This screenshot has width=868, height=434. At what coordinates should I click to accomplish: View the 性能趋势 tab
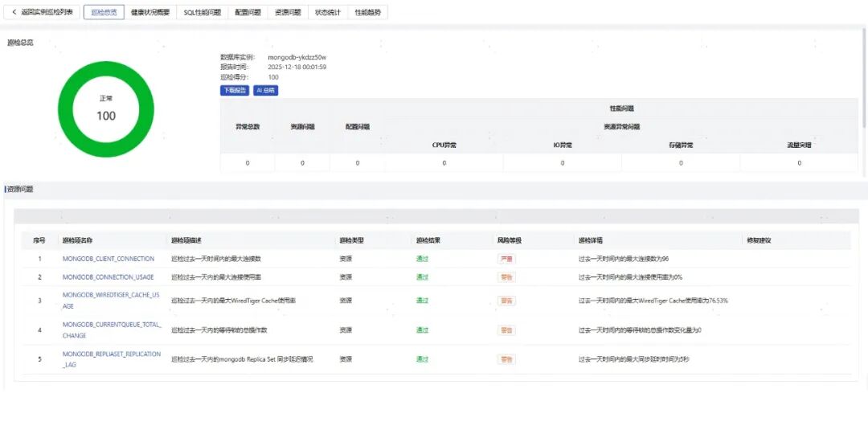tap(367, 12)
